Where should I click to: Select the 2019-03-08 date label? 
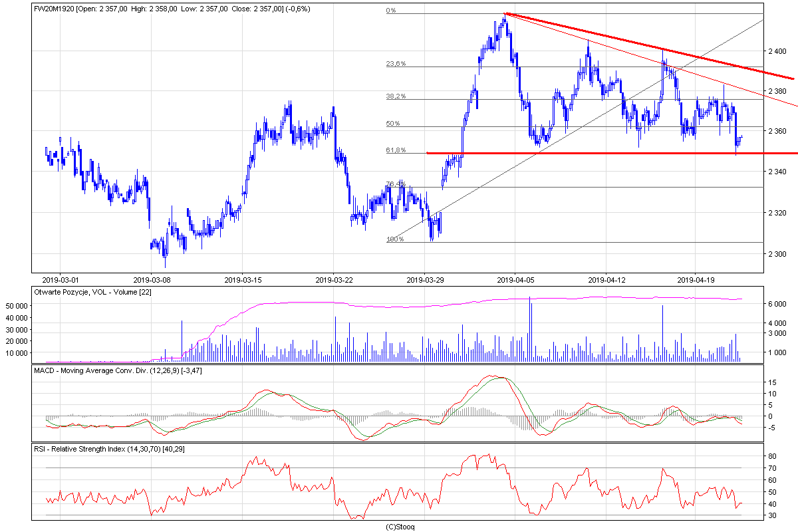coord(152,280)
